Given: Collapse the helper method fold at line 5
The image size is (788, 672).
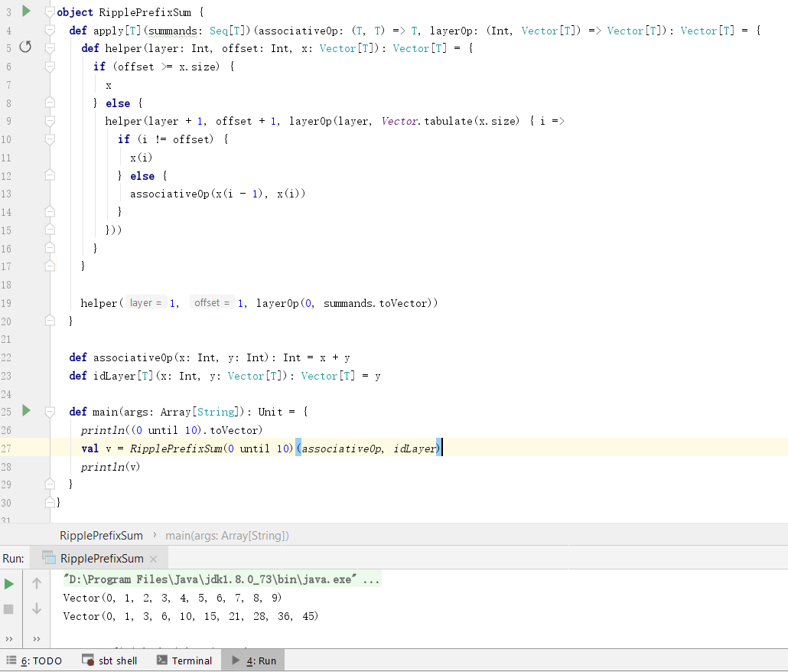Looking at the screenshot, I should [49, 48].
